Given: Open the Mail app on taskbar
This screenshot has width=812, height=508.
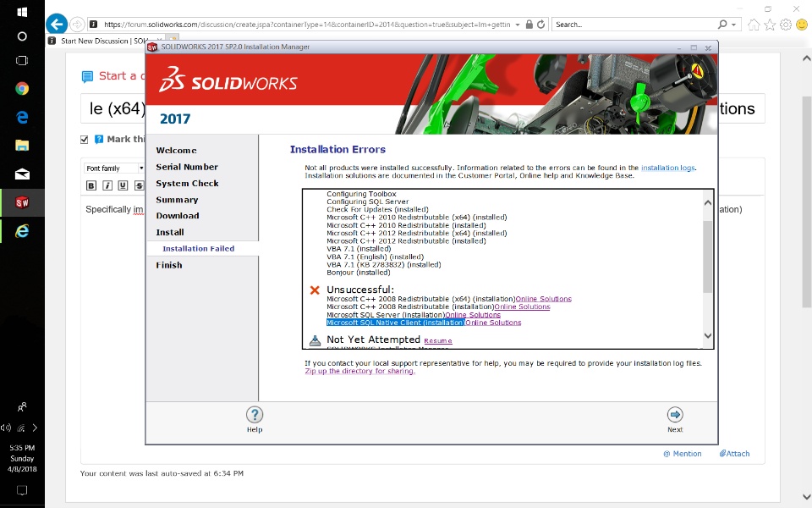Looking at the screenshot, I should (22, 174).
